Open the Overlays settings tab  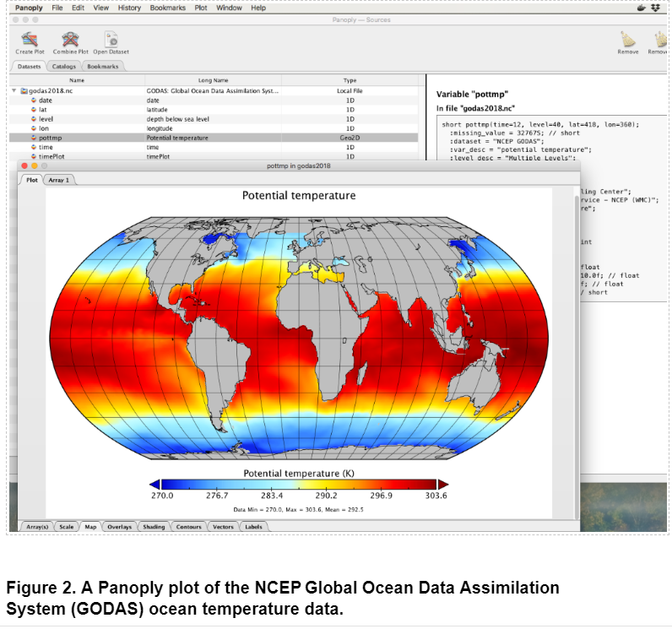coord(120,527)
